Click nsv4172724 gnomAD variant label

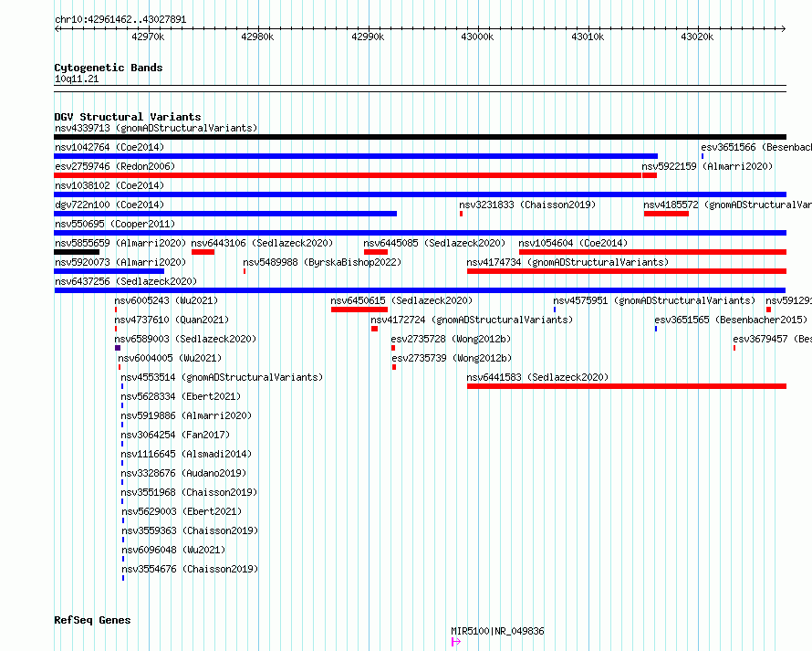tap(472, 320)
